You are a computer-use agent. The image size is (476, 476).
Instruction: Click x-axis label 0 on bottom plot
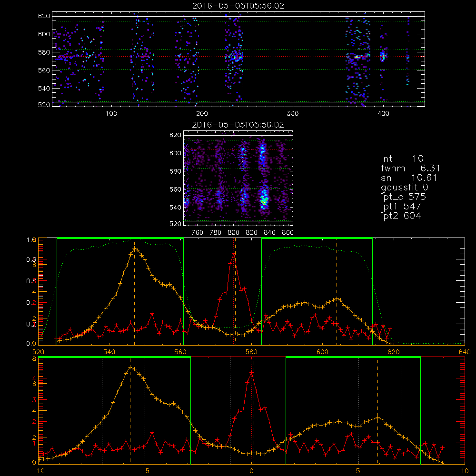point(251,471)
